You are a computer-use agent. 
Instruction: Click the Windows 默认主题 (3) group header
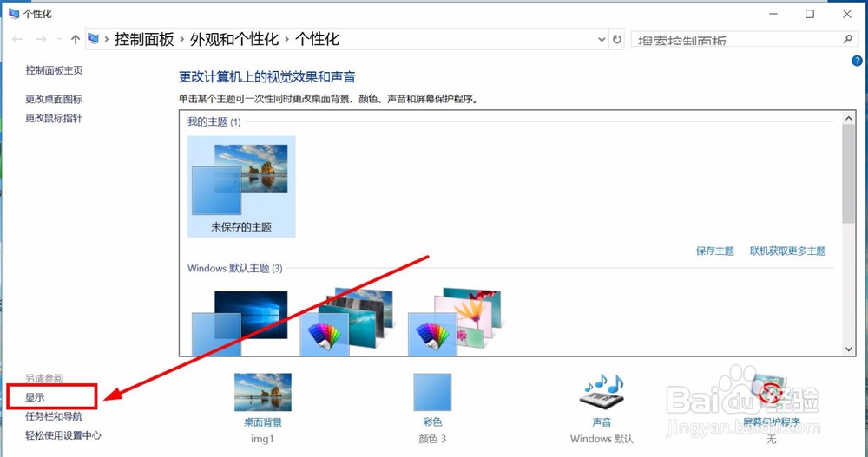click(x=235, y=268)
